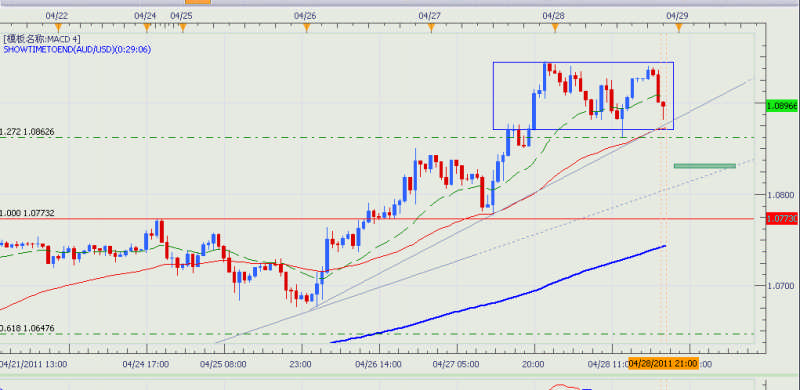The width and height of the screenshot is (800, 390).
Task: Click the orange triangle marker below 04/25
Action: [x=183, y=27]
